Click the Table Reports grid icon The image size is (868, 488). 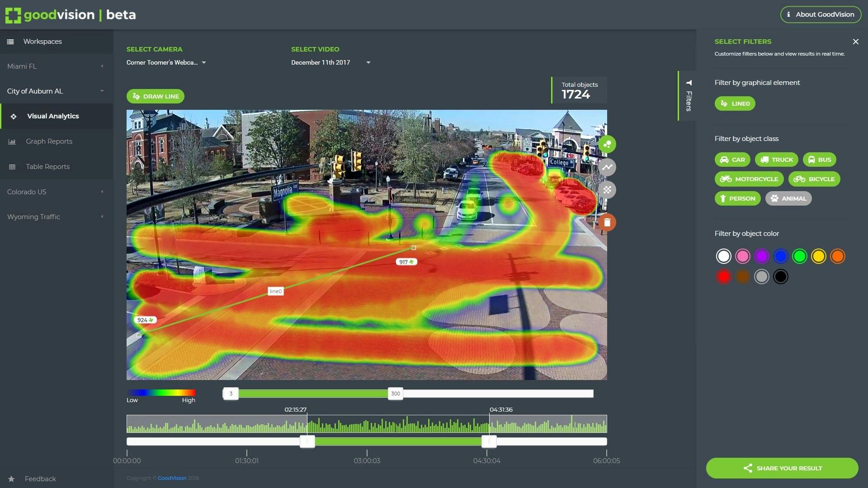[11, 166]
